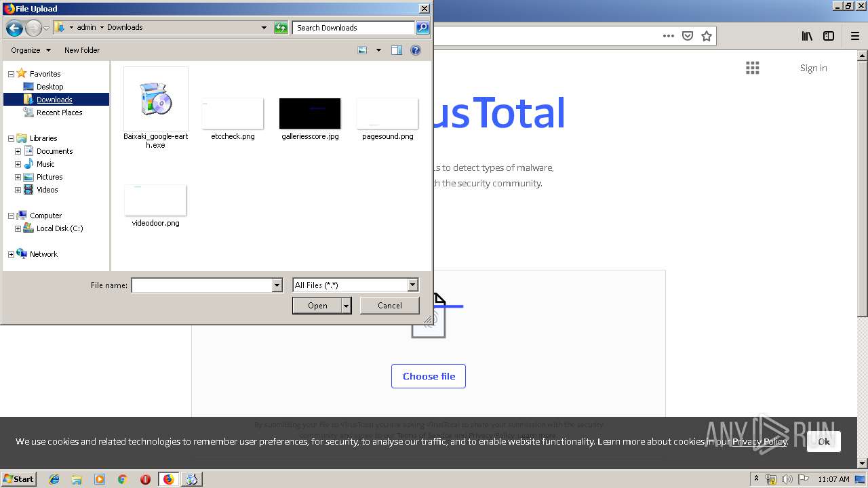Expand the Pictures library
Viewport: 868px width, 488px height.
coord(18,177)
